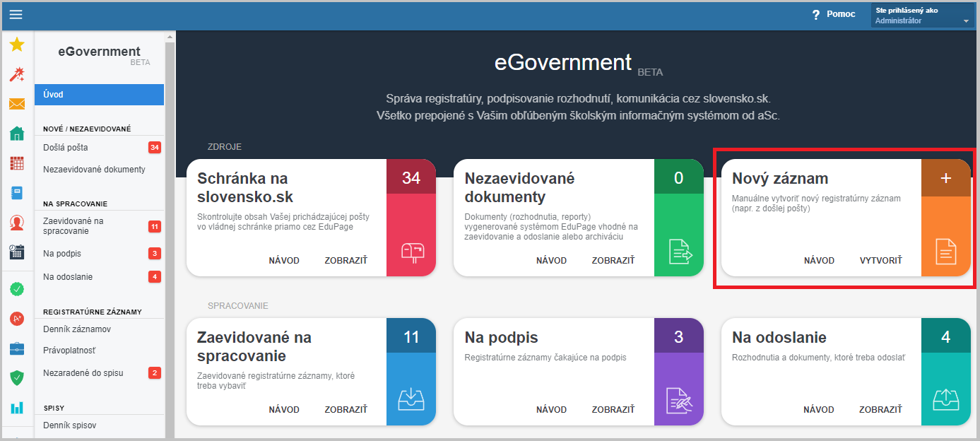Click NÁVOD on Nový záznam card

(x=819, y=261)
